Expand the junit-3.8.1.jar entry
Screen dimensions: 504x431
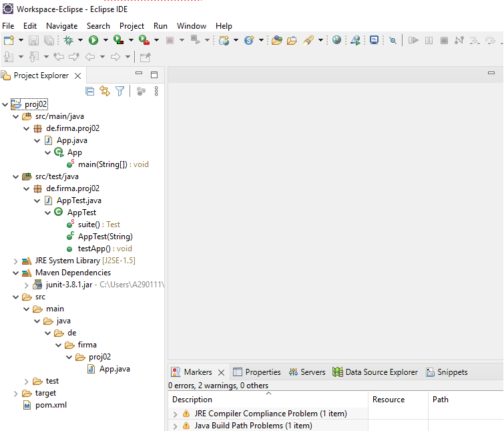tap(27, 285)
